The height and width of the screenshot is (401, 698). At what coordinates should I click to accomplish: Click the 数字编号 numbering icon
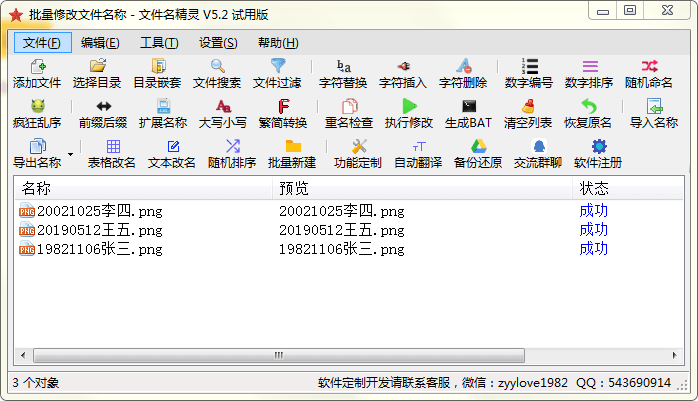pos(530,66)
